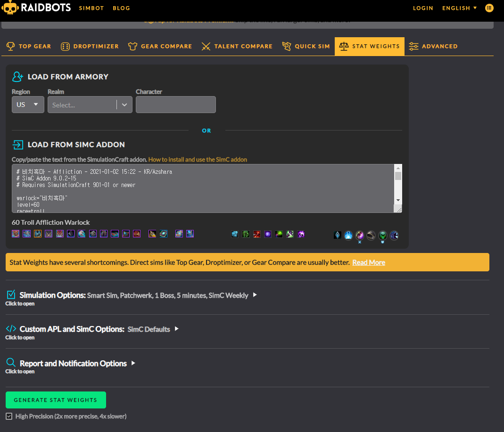This screenshot has width=504, height=432.
Task: Select the first trinket gear icon
Action: 152,234
